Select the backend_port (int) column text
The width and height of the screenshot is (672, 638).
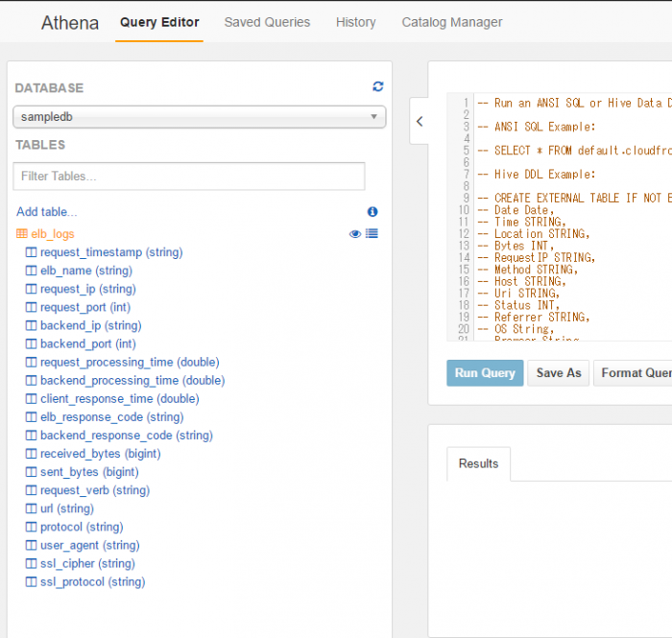tap(88, 343)
